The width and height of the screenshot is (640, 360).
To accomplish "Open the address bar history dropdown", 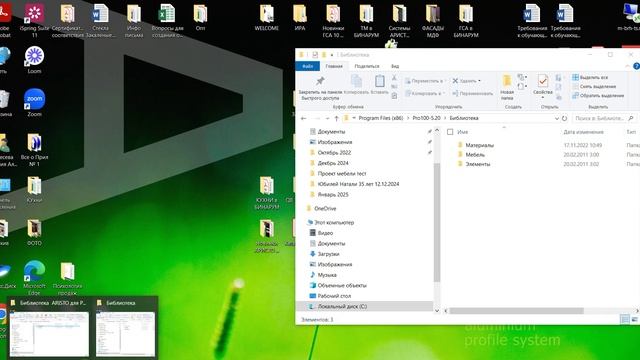I will (556, 118).
